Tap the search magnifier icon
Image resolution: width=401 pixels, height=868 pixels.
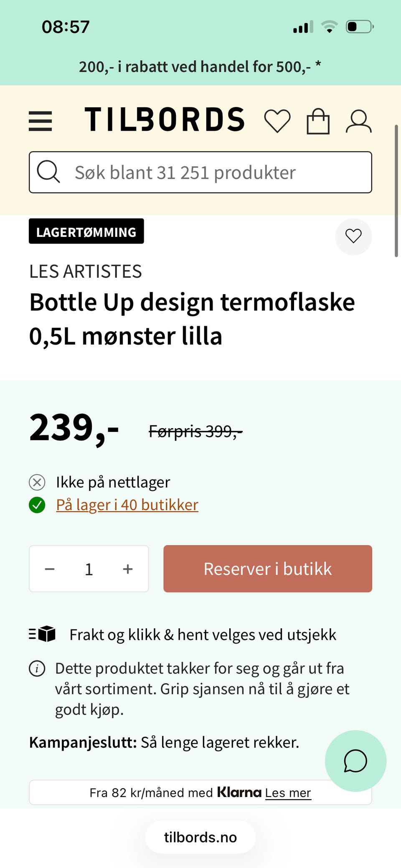pyautogui.click(x=48, y=172)
